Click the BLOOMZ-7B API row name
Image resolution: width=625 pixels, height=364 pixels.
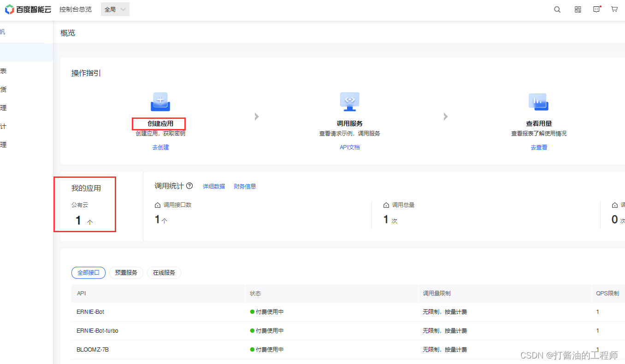coord(93,350)
